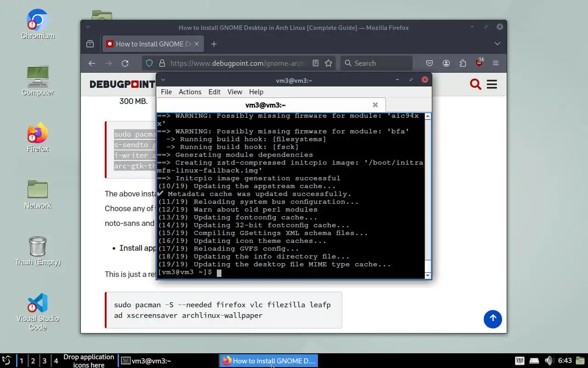
Task: Switch to workspace 2
Action: coord(33,361)
